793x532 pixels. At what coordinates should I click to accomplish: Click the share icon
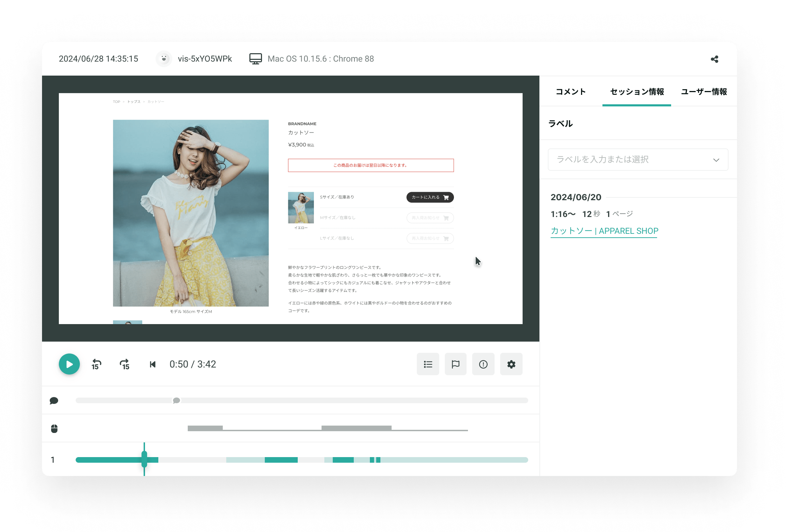tap(715, 59)
